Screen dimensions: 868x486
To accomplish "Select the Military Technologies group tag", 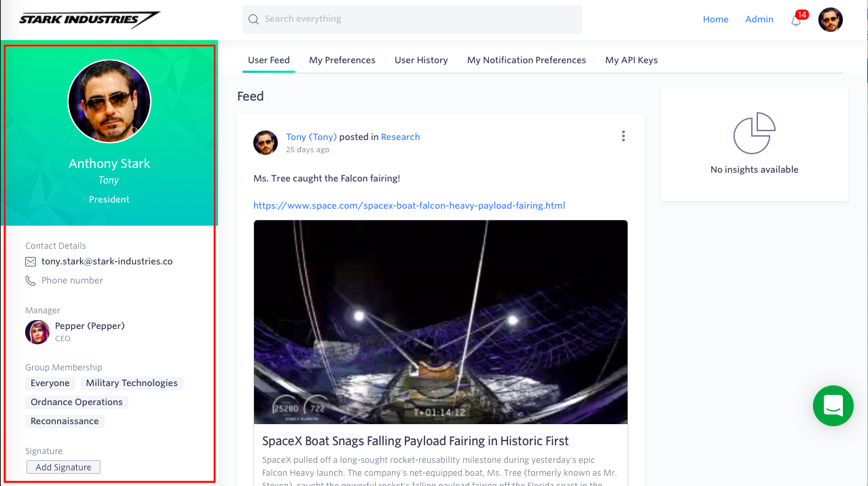I will tap(132, 383).
